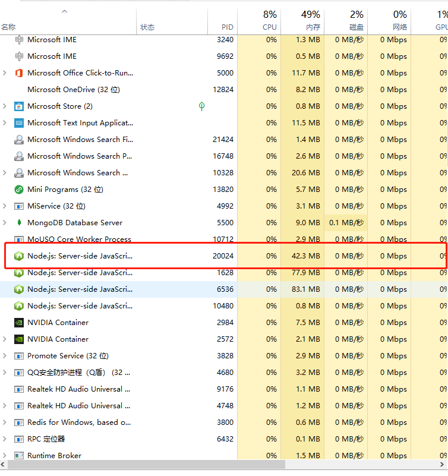The height and width of the screenshot is (476, 448).
Task: Click disk value 0.1 MB/秒 for MongoDB
Action: (346, 223)
